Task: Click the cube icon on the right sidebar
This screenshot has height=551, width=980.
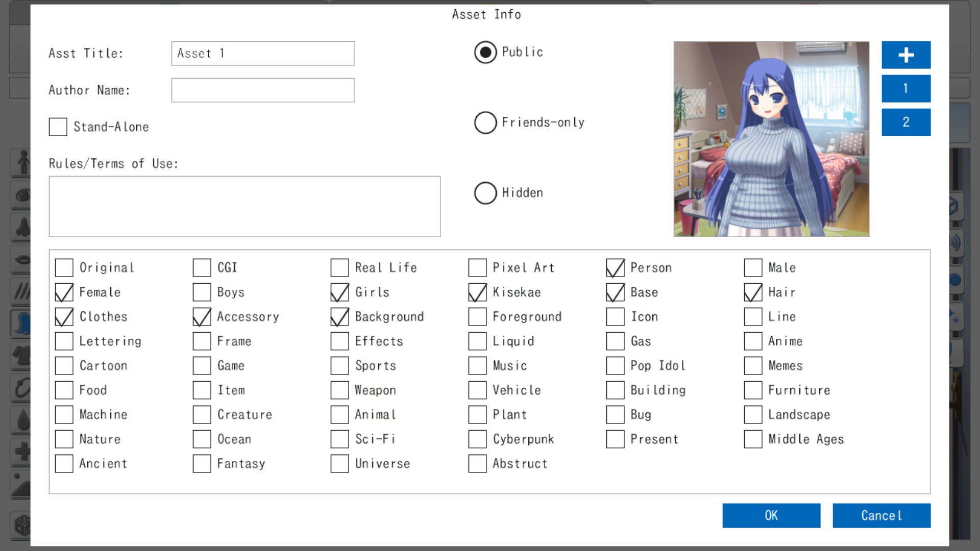Action: (x=955, y=206)
